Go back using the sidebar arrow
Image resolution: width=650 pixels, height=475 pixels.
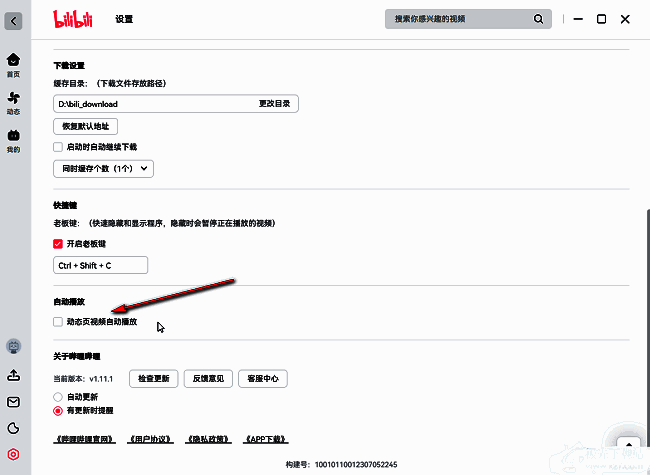click(x=13, y=21)
